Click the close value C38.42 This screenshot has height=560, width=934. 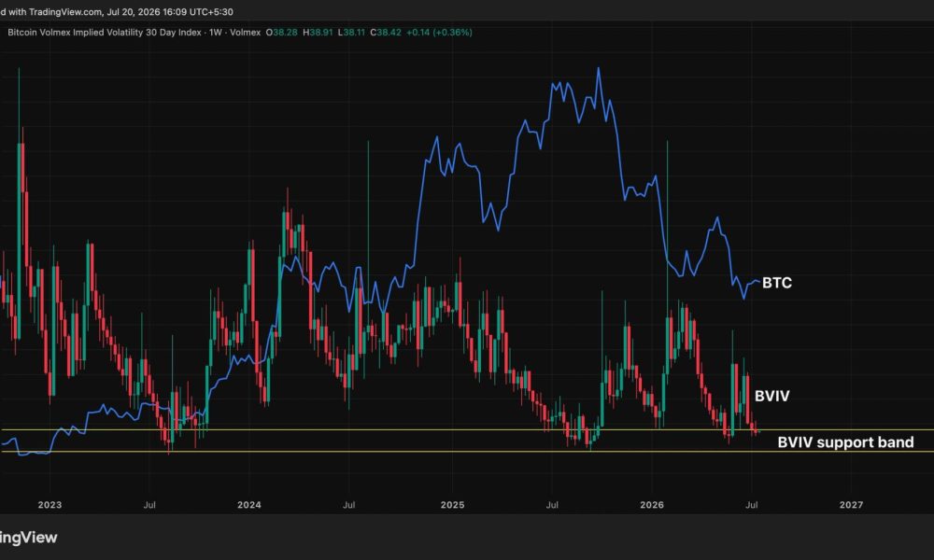pos(386,32)
